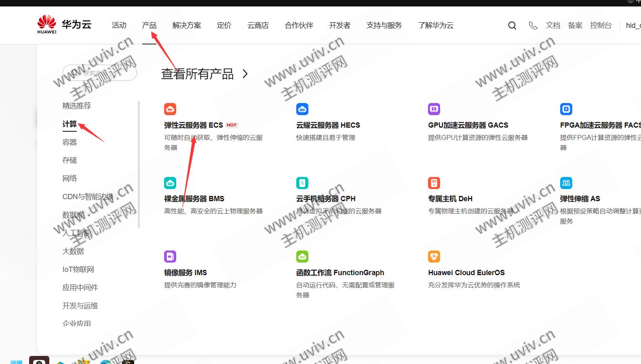The width and height of the screenshot is (641, 364).
Task: Open the 文档 documentation link
Action: (553, 25)
